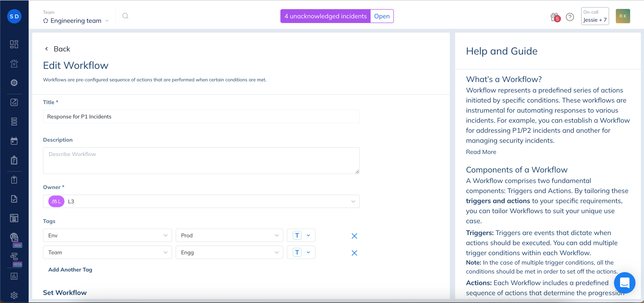Click the Edit Workflow heading
Viewport: 644px width, 303px height.
point(75,65)
